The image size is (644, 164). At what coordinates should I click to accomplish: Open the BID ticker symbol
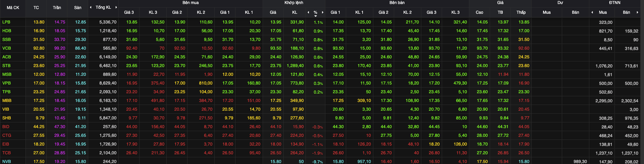click(x=6, y=126)
